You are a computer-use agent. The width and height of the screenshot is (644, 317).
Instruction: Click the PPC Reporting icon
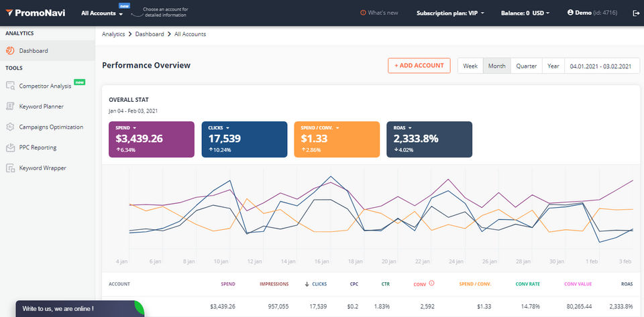(10, 147)
